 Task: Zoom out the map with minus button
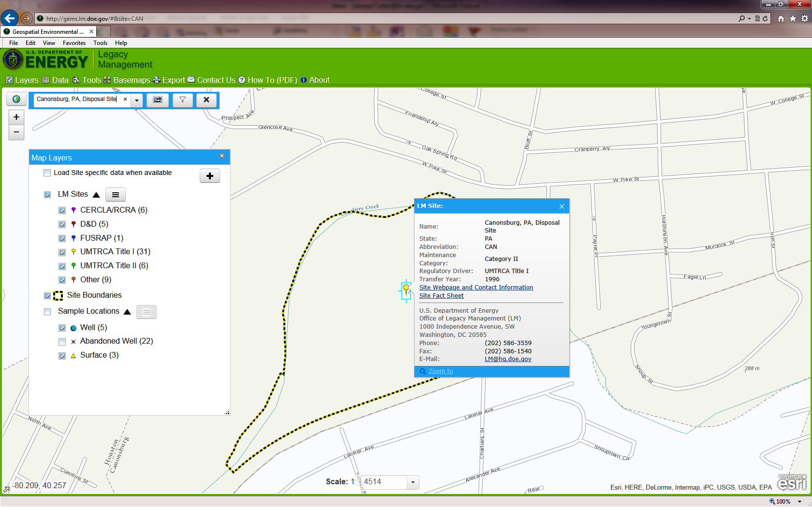[16, 132]
